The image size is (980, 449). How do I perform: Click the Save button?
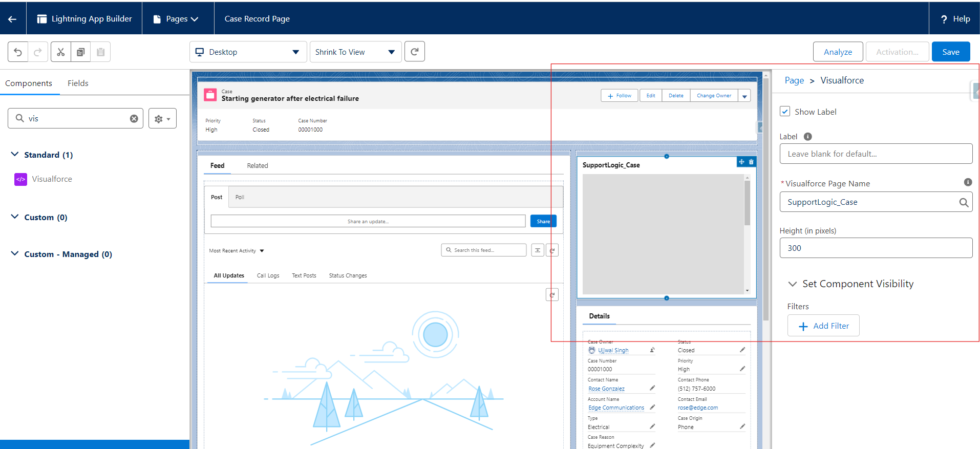(x=951, y=52)
